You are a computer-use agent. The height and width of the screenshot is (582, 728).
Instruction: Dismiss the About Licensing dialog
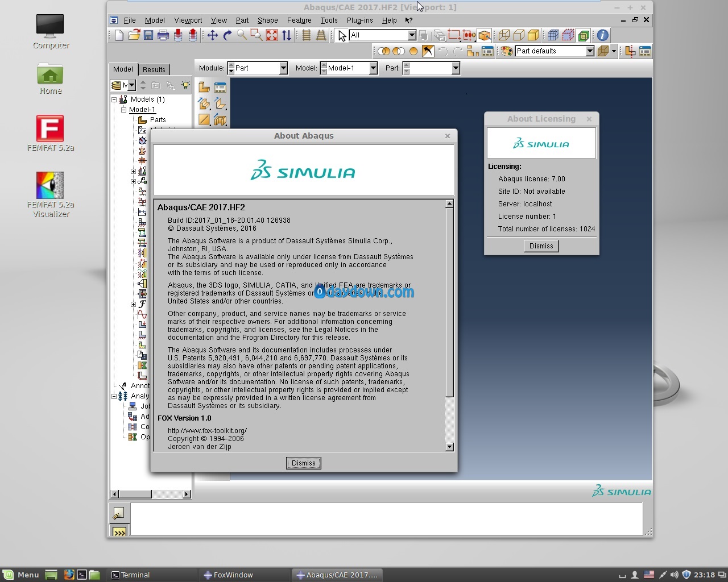pyautogui.click(x=541, y=246)
